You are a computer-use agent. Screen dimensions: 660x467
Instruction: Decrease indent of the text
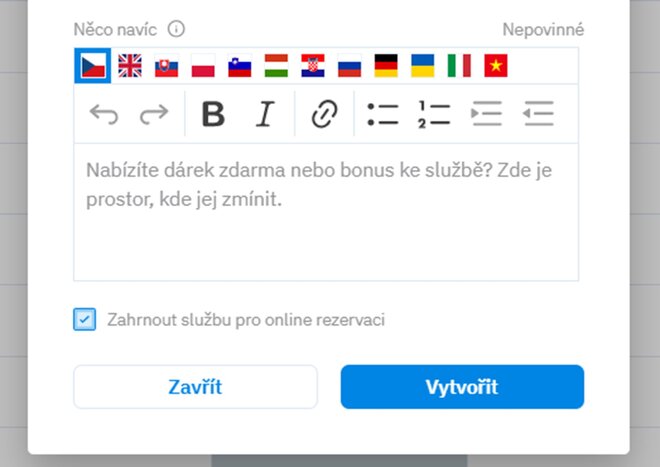coord(538,115)
